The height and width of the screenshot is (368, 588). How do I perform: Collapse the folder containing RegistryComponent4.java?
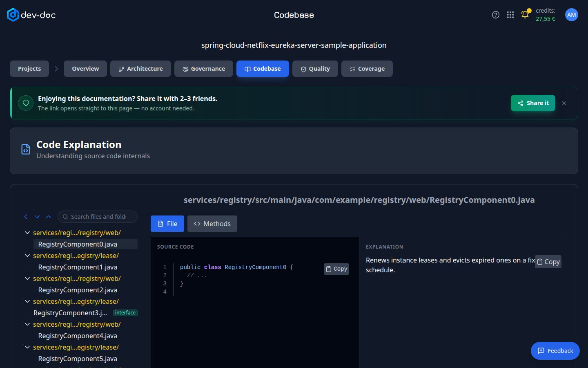click(x=27, y=324)
